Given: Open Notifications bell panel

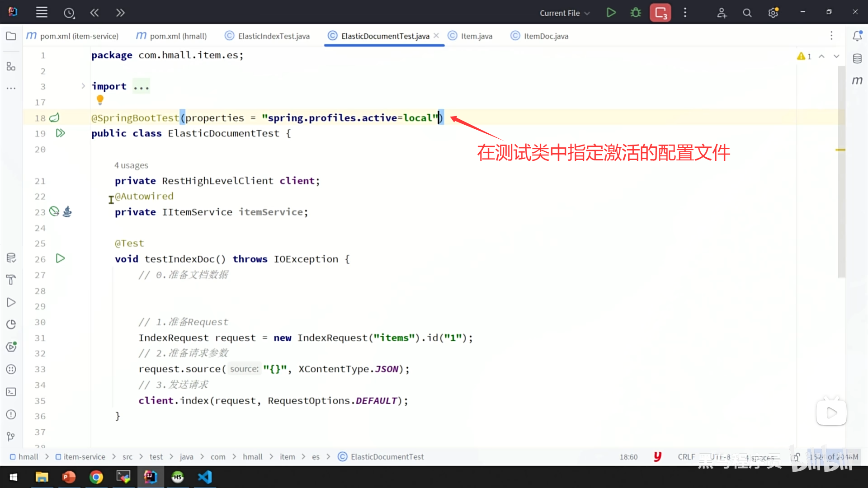Looking at the screenshot, I should (857, 36).
